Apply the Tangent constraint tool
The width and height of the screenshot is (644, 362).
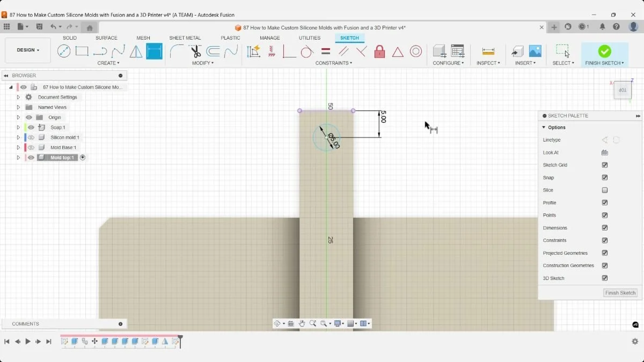(x=307, y=51)
